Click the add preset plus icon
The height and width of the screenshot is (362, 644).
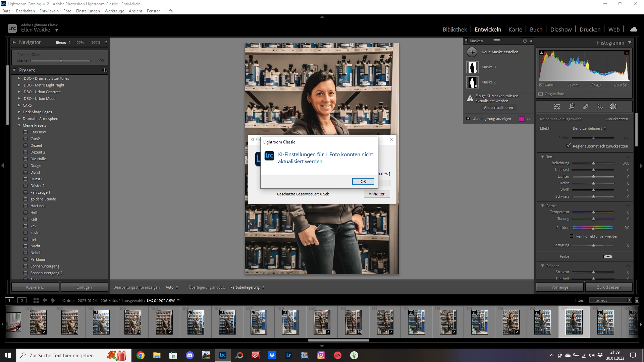tap(104, 70)
